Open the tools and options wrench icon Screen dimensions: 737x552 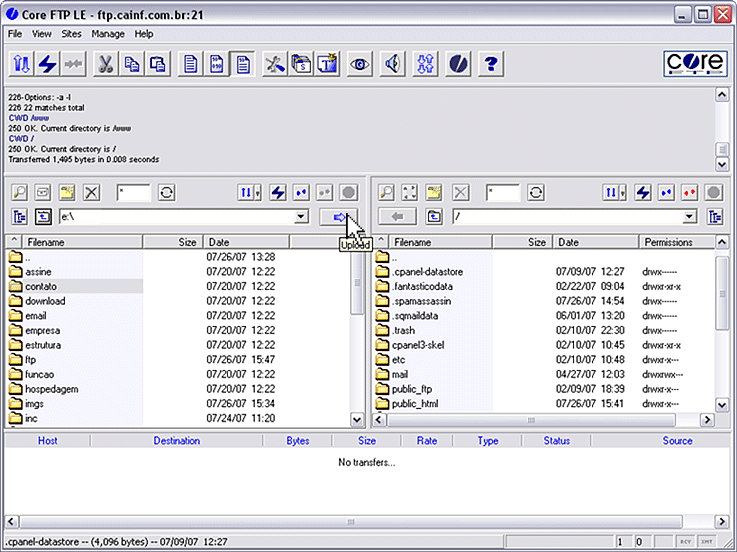(x=274, y=64)
